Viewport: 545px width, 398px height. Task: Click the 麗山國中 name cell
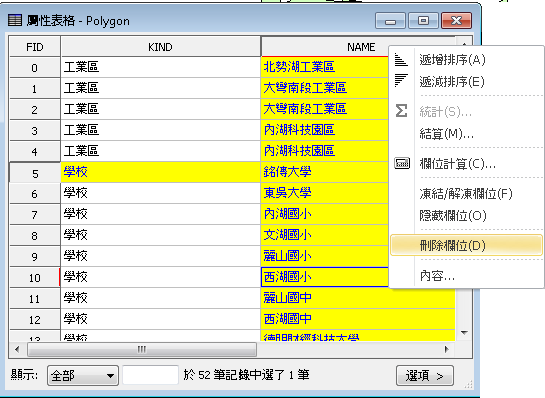click(358, 298)
